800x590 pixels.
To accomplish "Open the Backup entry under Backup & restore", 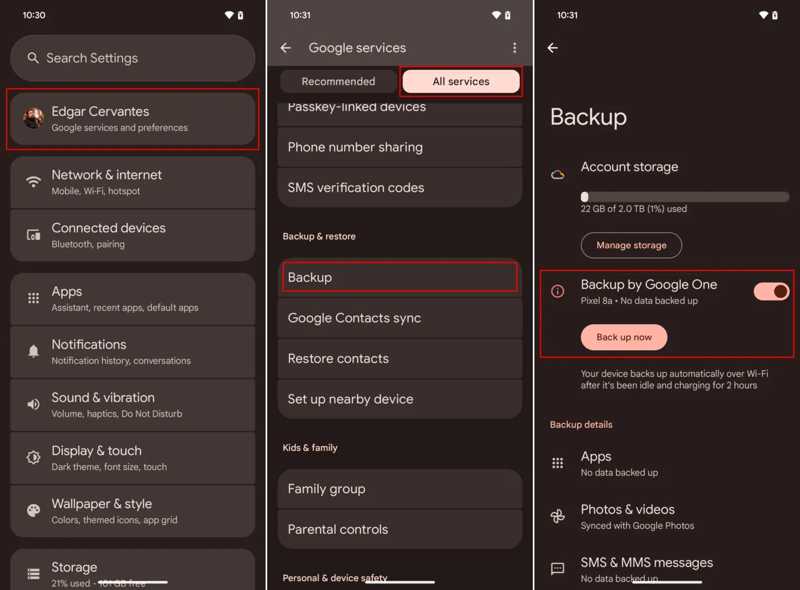I will click(400, 277).
